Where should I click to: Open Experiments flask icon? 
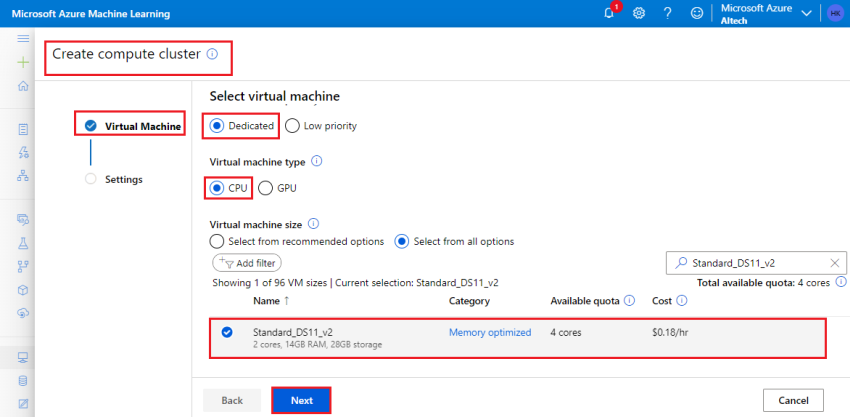[23, 243]
